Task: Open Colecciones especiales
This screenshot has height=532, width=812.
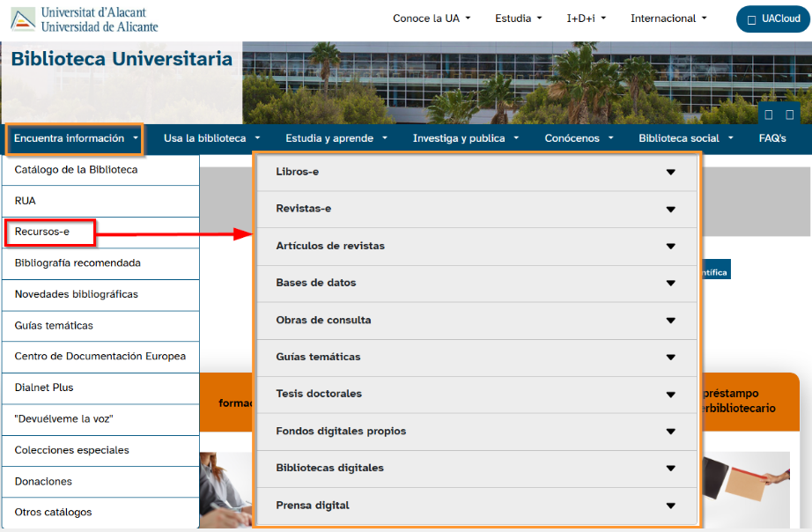Action: 100,451
